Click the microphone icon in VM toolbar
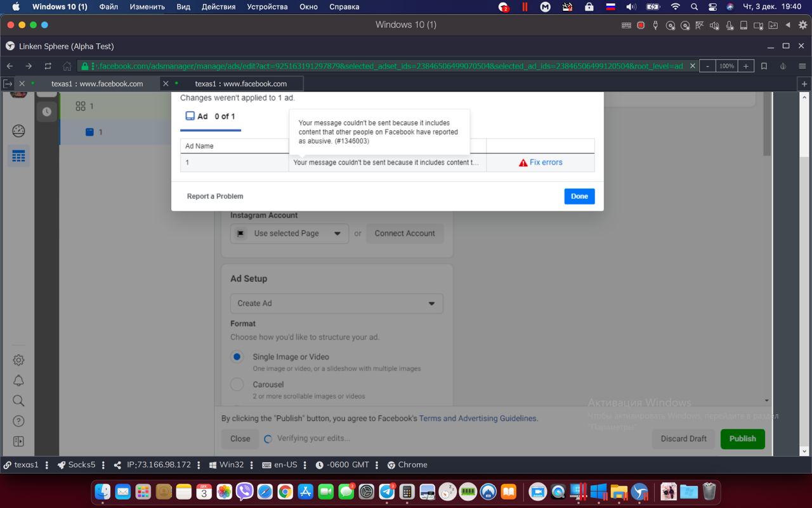The width and height of the screenshot is (812, 508). (729, 25)
